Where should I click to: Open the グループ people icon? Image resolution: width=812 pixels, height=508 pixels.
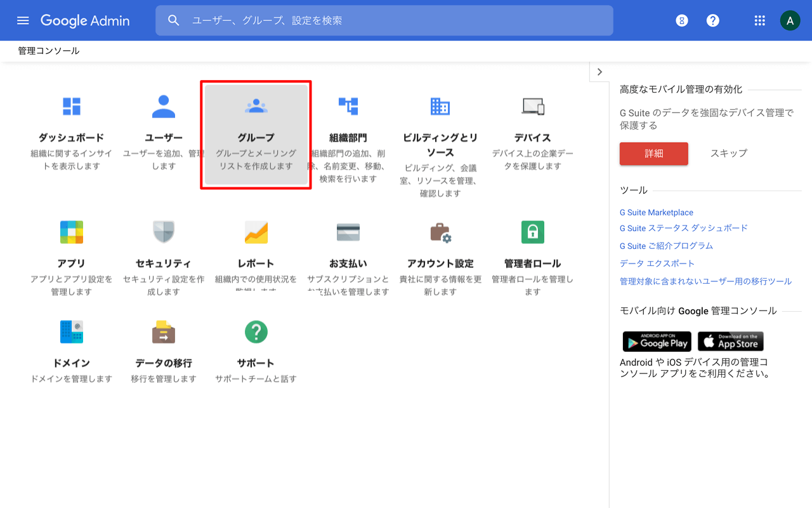[256, 106]
